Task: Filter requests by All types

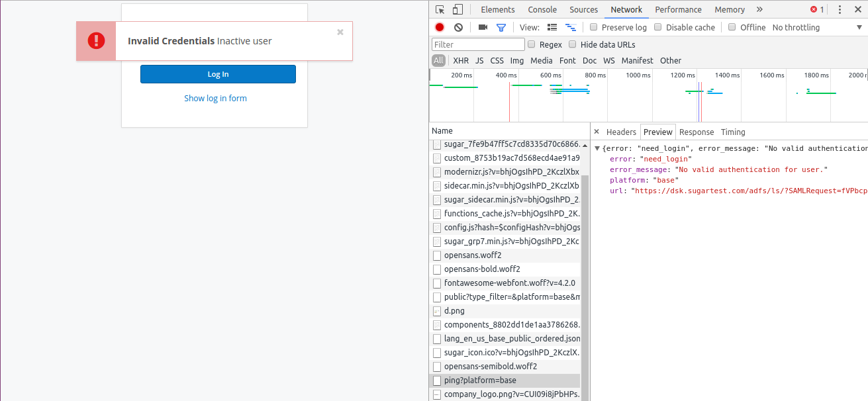Action: pyautogui.click(x=438, y=60)
